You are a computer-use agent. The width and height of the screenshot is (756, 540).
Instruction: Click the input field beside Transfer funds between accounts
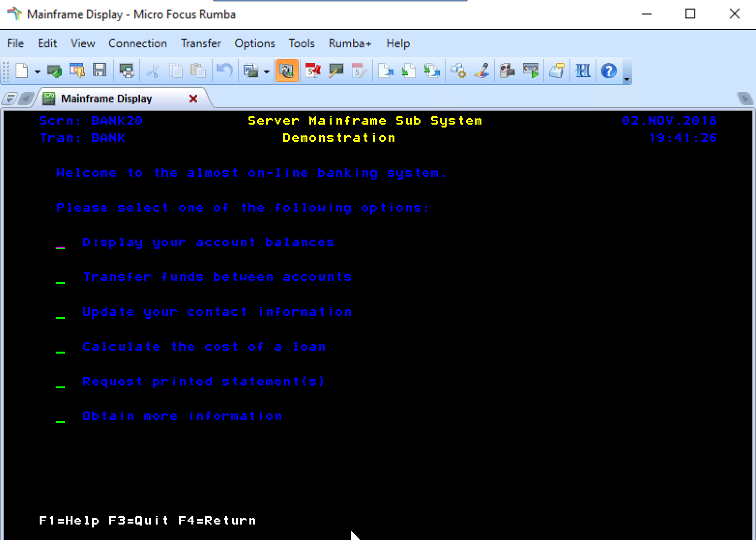point(60,277)
